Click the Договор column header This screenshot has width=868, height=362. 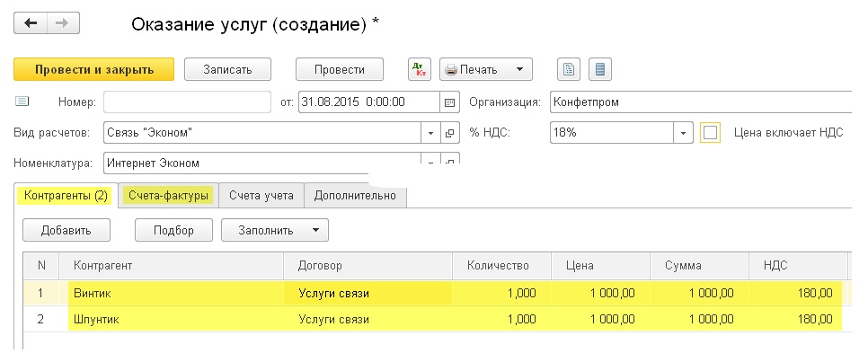[x=368, y=266]
